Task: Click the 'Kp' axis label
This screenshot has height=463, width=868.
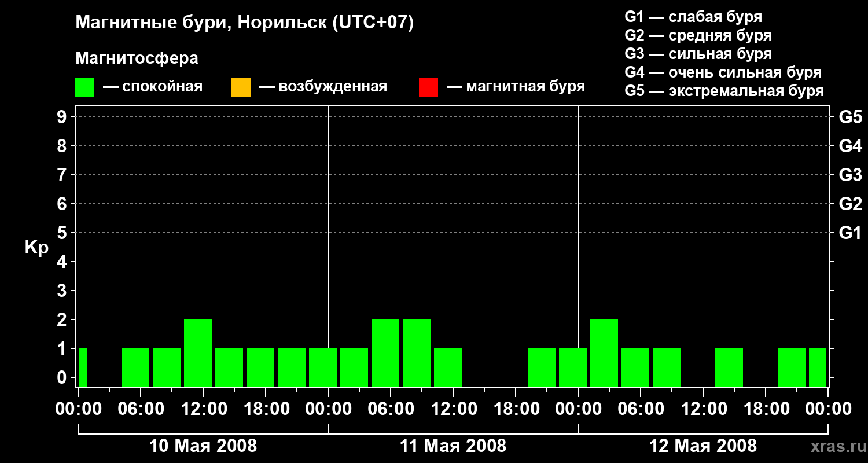Action: pyautogui.click(x=36, y=248)
